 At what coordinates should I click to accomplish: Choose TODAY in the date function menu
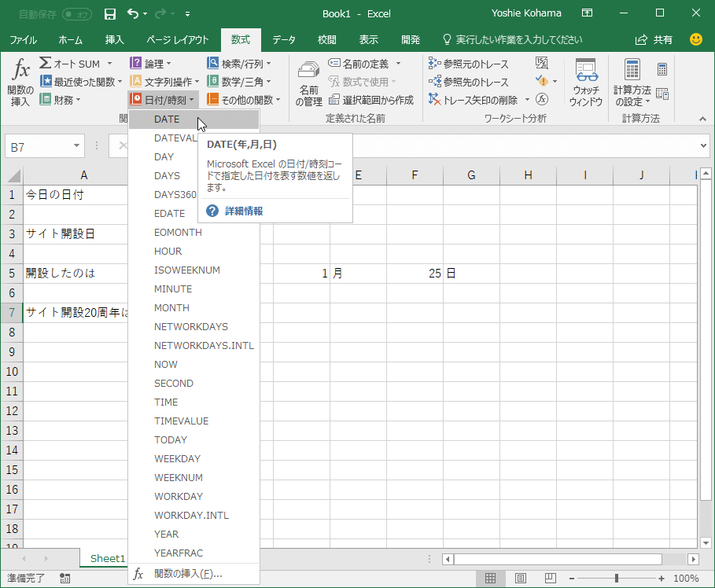(x=171, y=439)
